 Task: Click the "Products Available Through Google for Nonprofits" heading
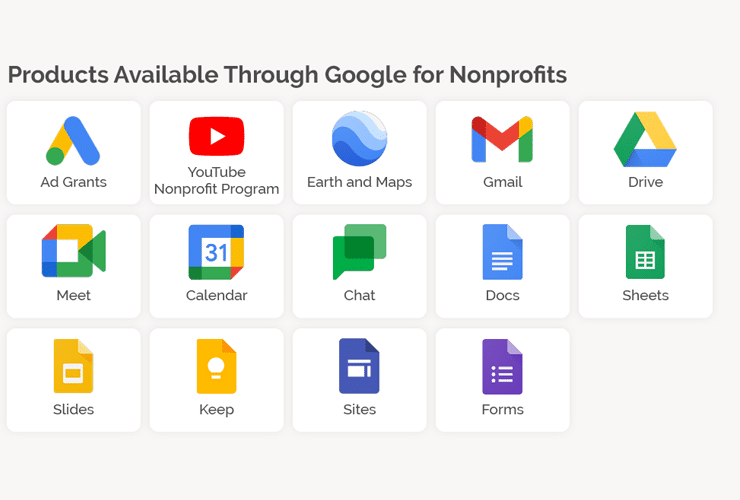coord(287,75)
